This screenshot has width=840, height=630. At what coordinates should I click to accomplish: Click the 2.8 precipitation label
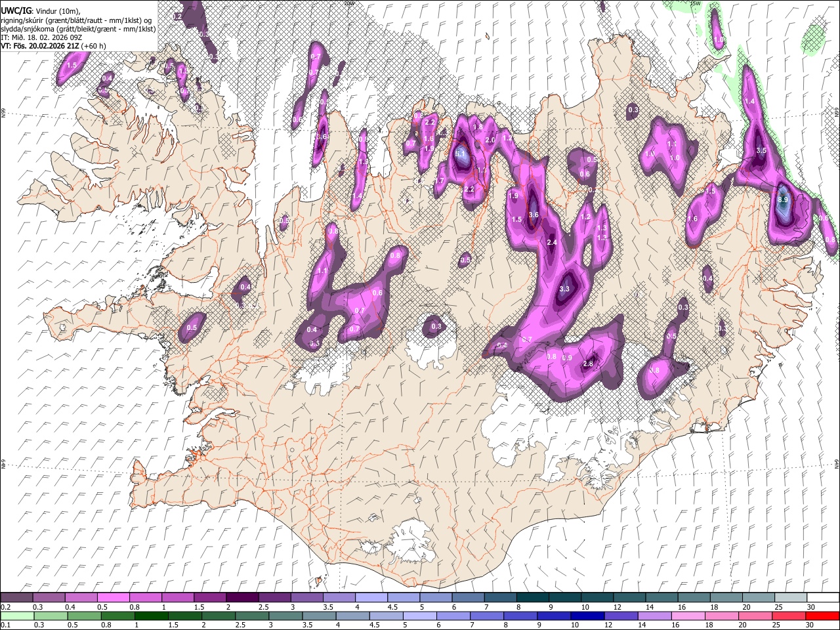(x=588, y=364)
